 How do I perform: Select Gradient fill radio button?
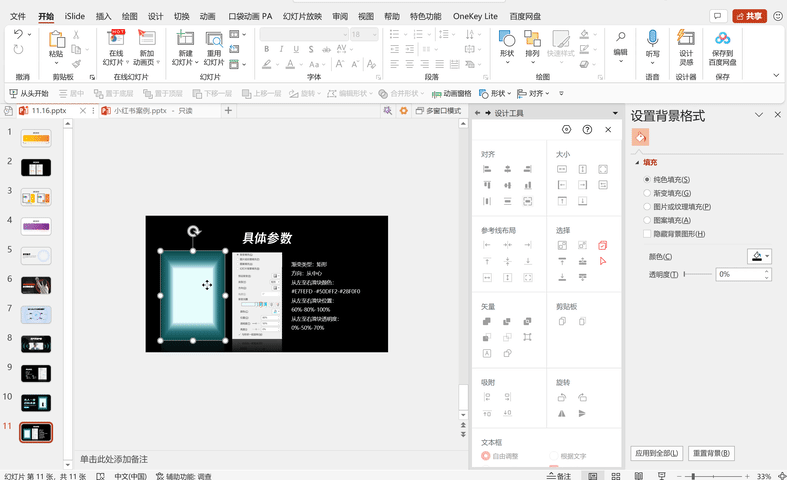click(x=647, y=193)
